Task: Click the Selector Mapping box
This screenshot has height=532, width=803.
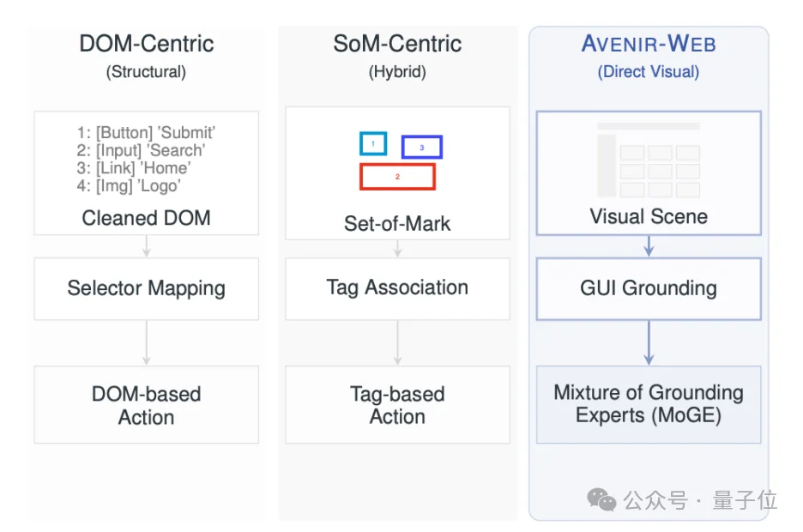Action: click(147, 288)
